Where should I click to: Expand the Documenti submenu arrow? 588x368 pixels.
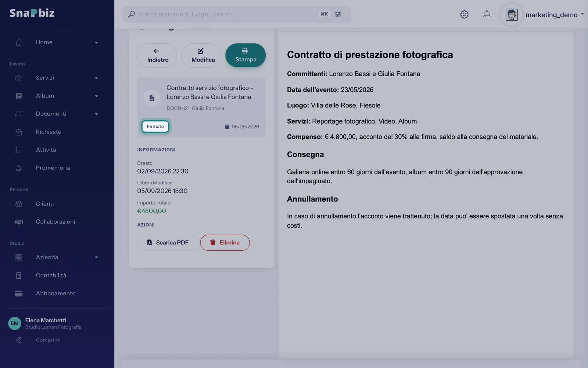tap(96, 114)
